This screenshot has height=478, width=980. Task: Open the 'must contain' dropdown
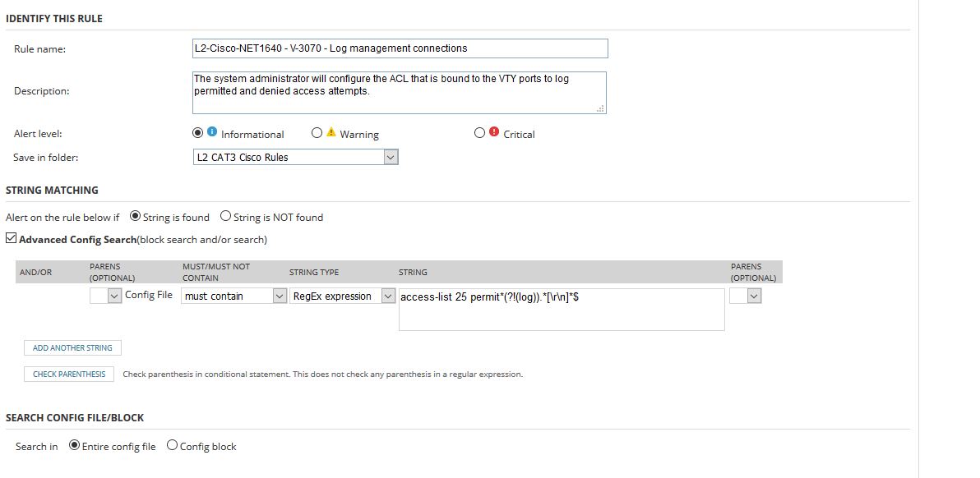234,296
